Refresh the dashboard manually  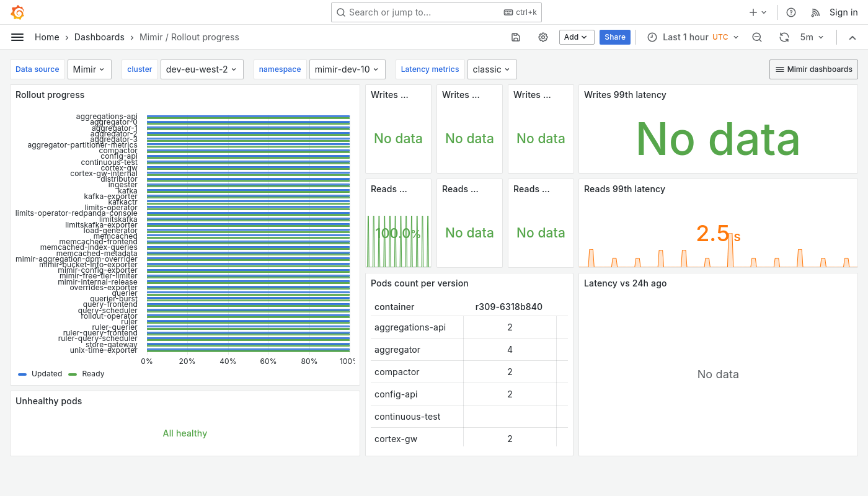tap(784, 37)
